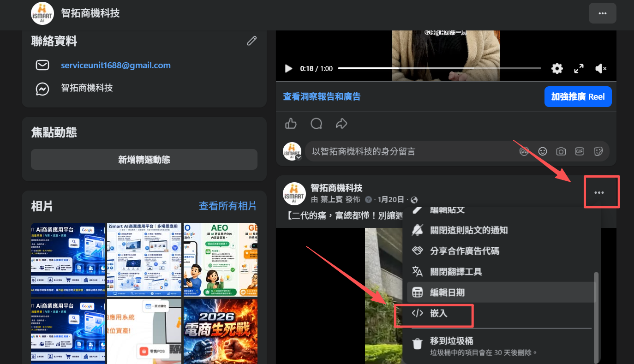Click 加強推廣 Reel button
This screenshot has height=364, width=634.
[578, 97]
